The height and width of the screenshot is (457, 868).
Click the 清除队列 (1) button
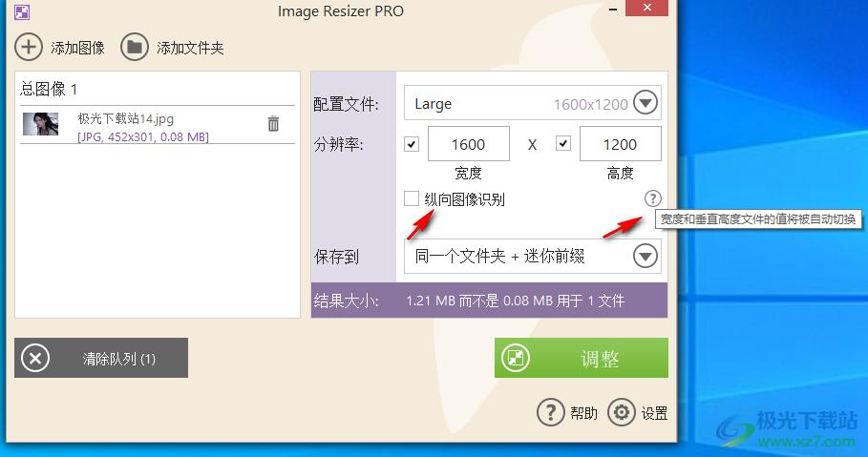101,359
